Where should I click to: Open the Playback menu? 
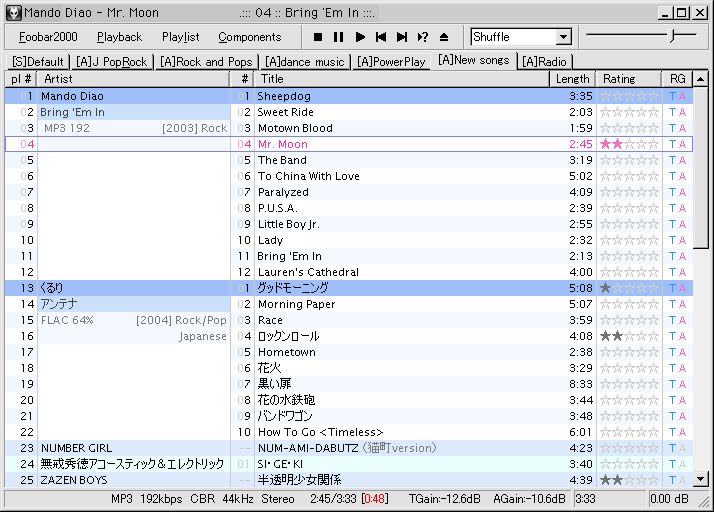119,37
